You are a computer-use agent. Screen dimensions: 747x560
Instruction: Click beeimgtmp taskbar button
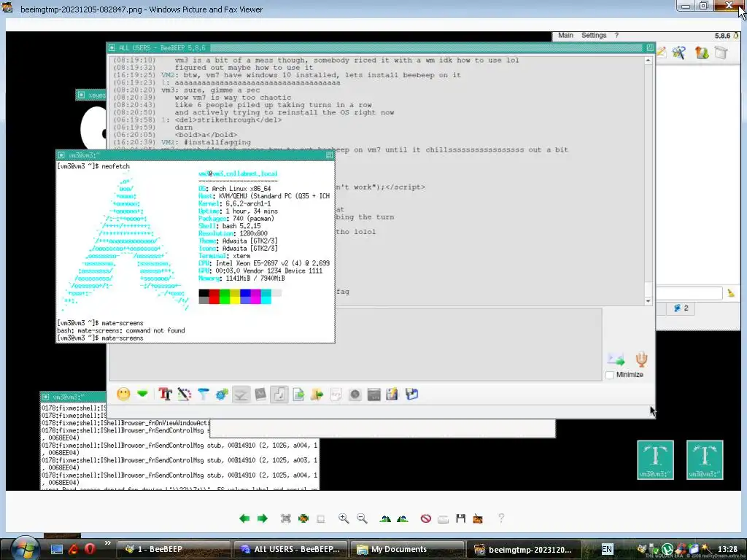(x=524, y=549)
